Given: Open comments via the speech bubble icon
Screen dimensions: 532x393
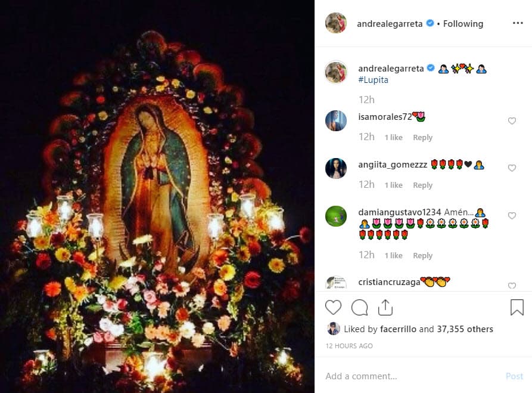Looking at the screenshot, I should [x=359, y=308].
